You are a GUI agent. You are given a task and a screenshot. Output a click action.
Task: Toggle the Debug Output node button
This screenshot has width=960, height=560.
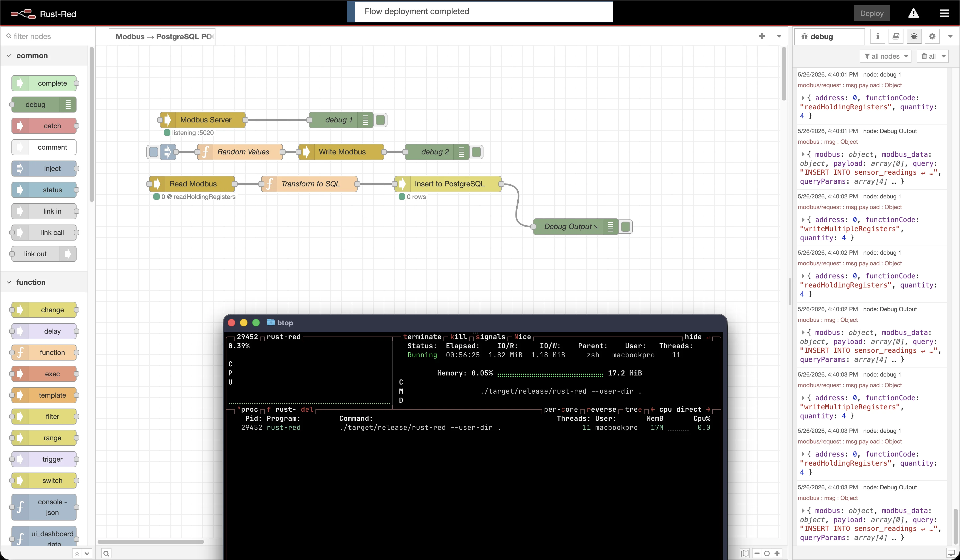pyautogui.click(x=626, y=227)
